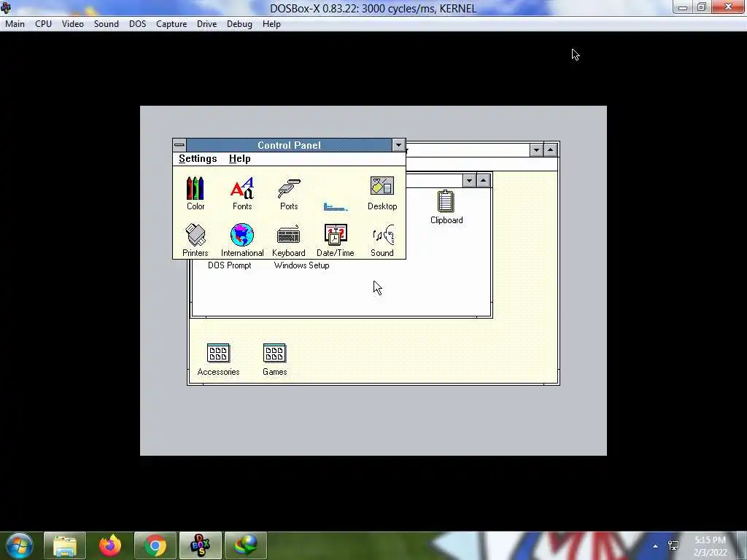This screenshot has height=560, width=747.
Task: Open the DOSBox-X CPU menu
Action: pyautogui.click(x=43, y=24)
